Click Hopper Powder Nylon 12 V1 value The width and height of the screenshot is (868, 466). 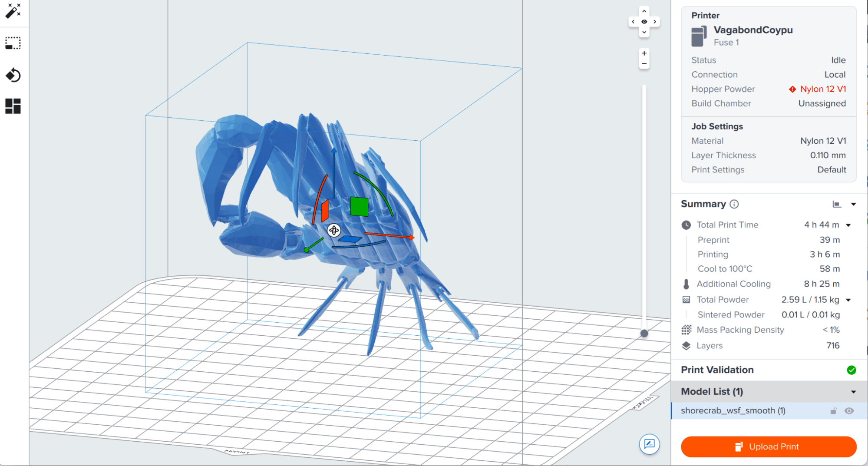823,89
